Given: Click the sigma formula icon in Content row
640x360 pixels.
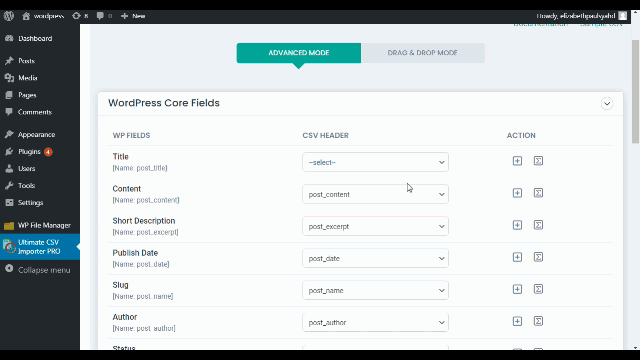Looking at the screenshot, I should 538,193.
